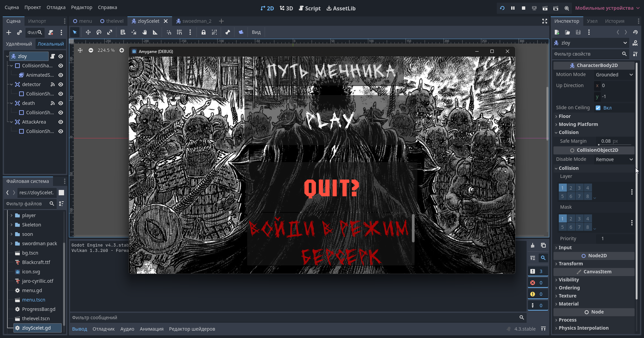Select menu.tscn in the file system
This screenshot has height=338, width=644.
click(x=34, y=300)
